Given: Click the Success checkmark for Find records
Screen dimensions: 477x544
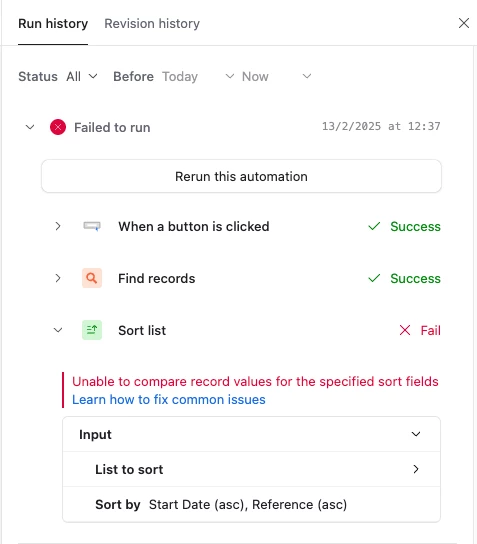Looking at the screenshot, I should coord(374,278).
